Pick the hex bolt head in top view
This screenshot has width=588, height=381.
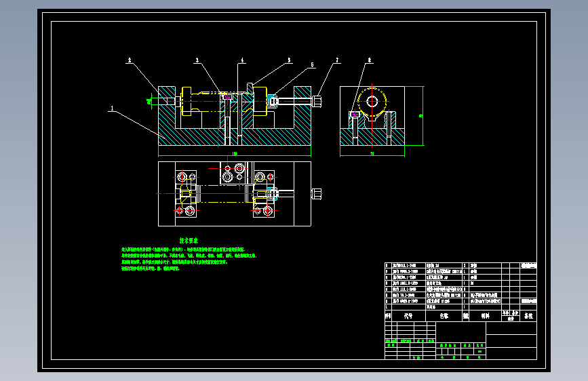pyautogui.click(x=317, y=194)
